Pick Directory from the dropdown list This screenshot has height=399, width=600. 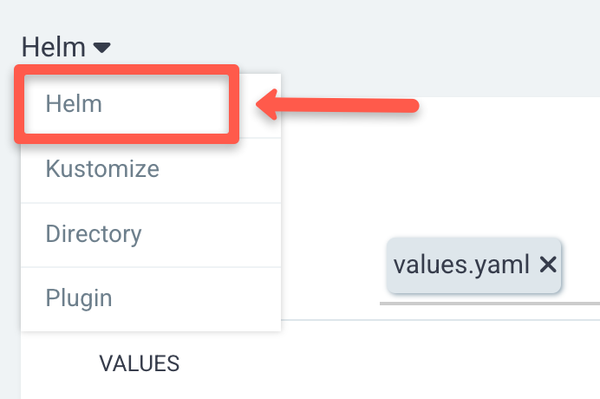(151, 235)
